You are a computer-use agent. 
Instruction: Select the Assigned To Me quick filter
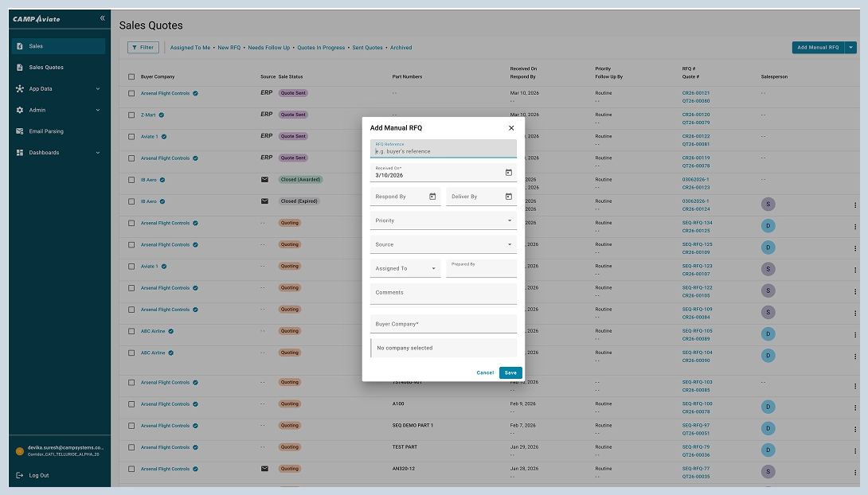coord(190,48)
